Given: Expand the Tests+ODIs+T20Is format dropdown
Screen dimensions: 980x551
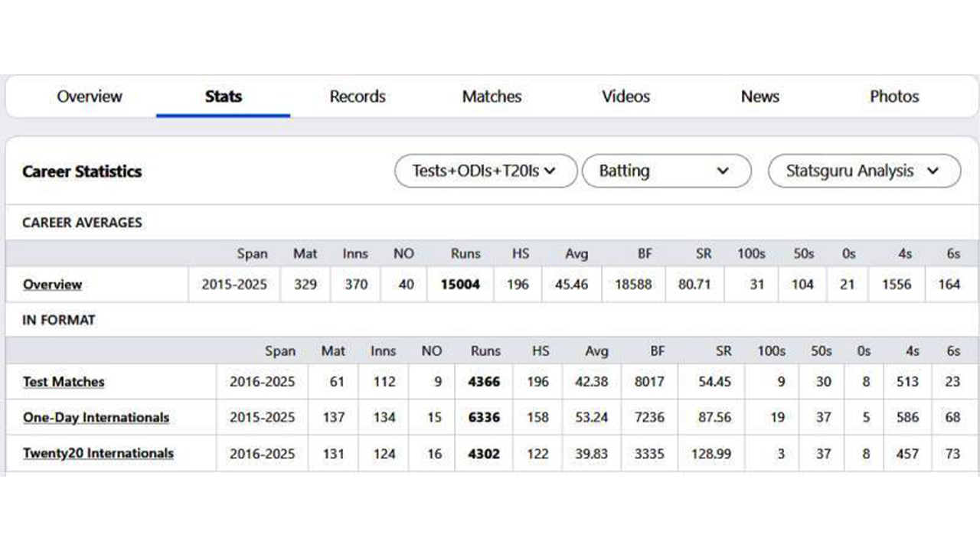Looking at the screenshot, I should click(x=485, y=171).
